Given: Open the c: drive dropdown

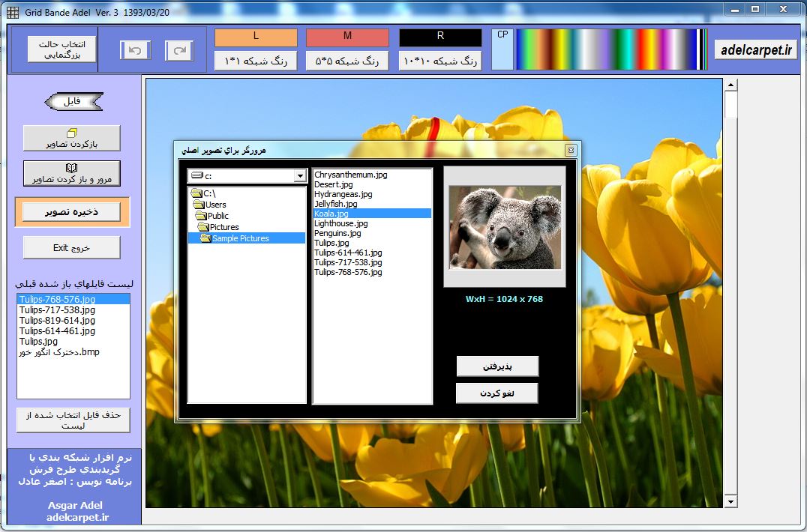Looking at the screenshot, I should click(300, 176).
